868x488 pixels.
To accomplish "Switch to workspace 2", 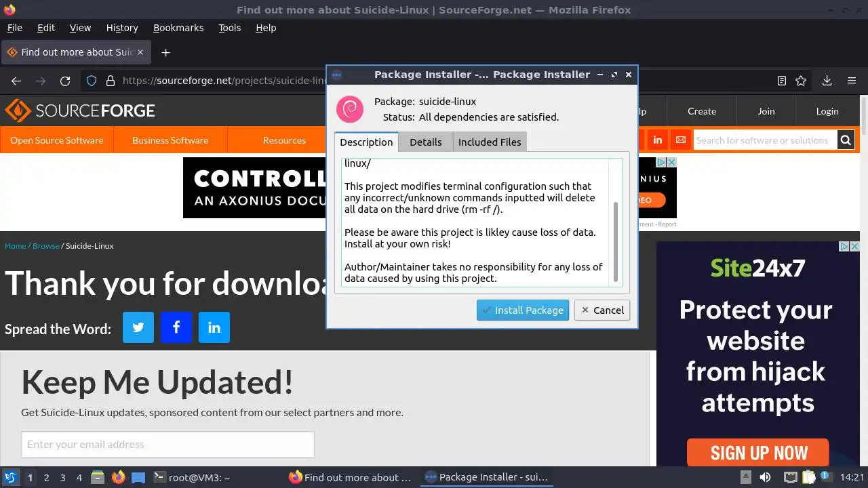I will 46,478.
